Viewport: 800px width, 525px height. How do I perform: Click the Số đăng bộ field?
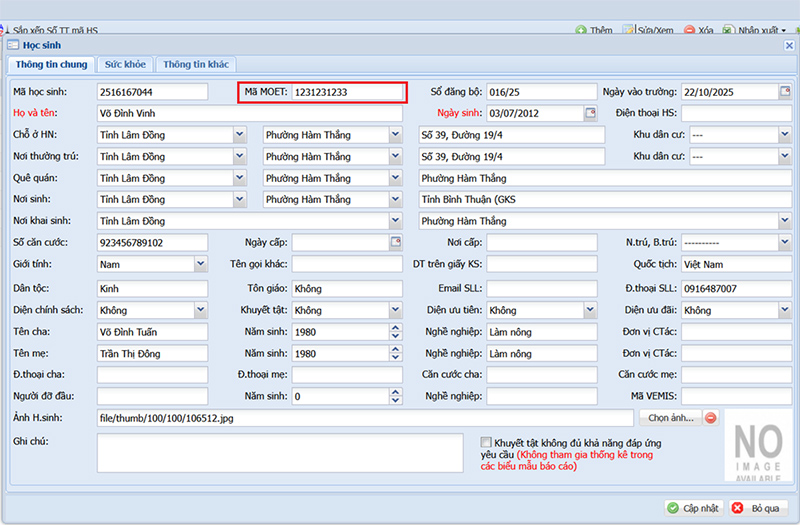click(542, 92)
